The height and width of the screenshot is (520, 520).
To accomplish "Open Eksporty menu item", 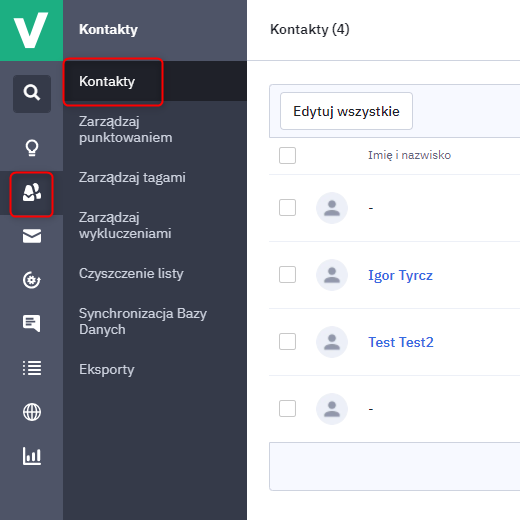I will [x=107, y=369].
